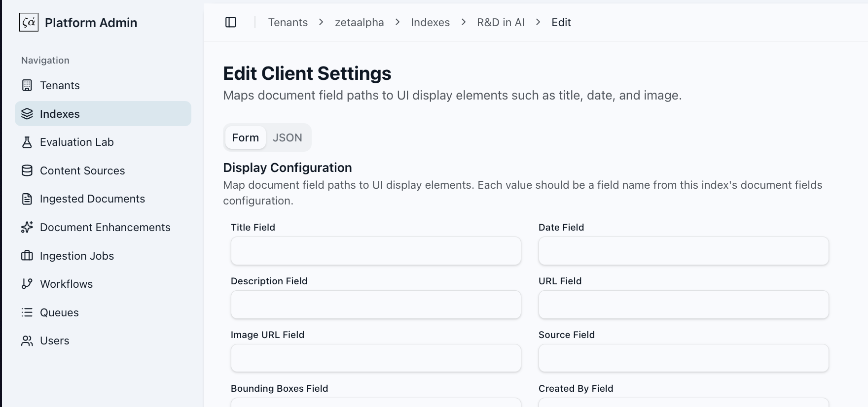Click the Users people icon

(x=27, y=340)
